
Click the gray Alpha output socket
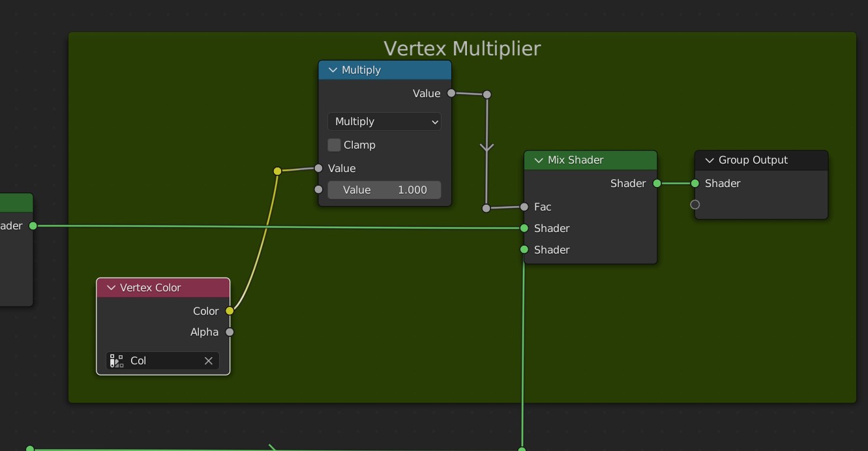(x=230, y=332)
